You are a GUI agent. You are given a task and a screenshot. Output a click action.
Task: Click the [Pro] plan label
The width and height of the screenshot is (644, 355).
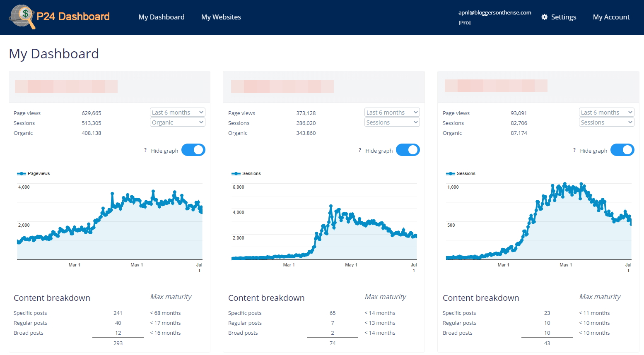pos(465,23)
